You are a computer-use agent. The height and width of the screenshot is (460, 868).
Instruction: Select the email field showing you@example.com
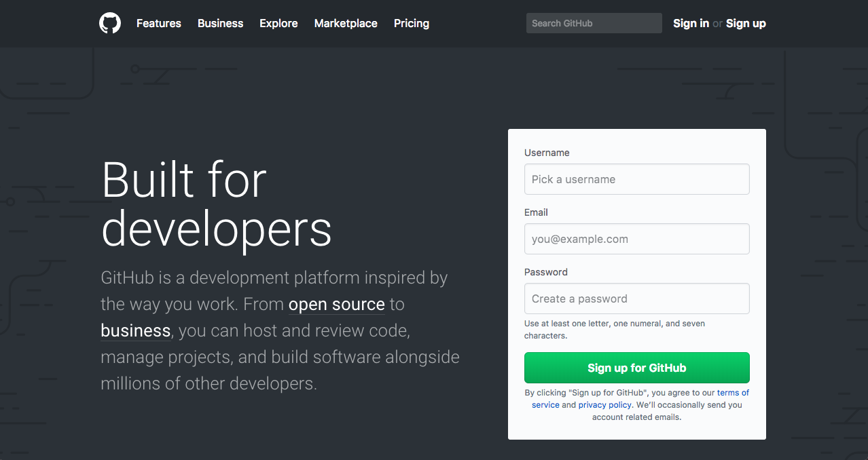636,239
